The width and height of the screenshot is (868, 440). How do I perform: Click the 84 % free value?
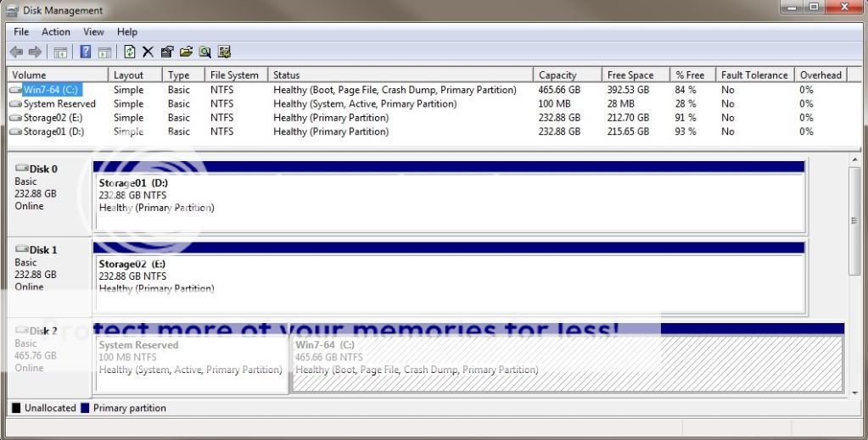point(686,90)
